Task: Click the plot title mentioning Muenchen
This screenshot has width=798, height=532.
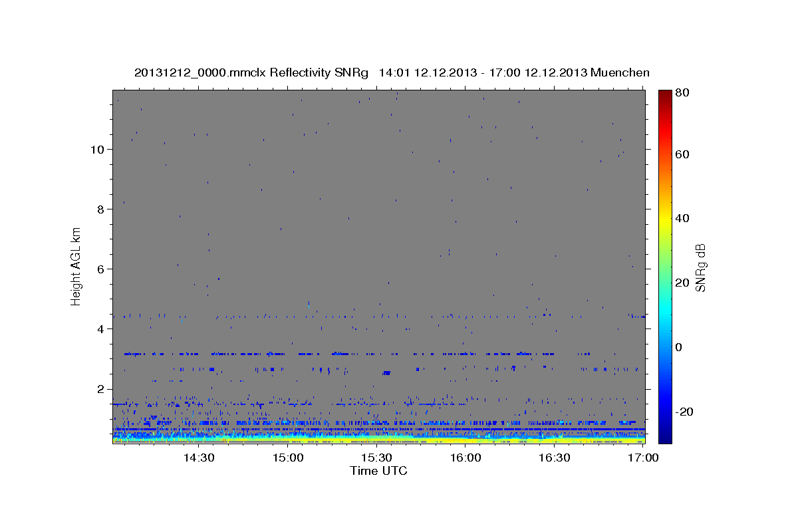Action: click(x=392, y=72)
